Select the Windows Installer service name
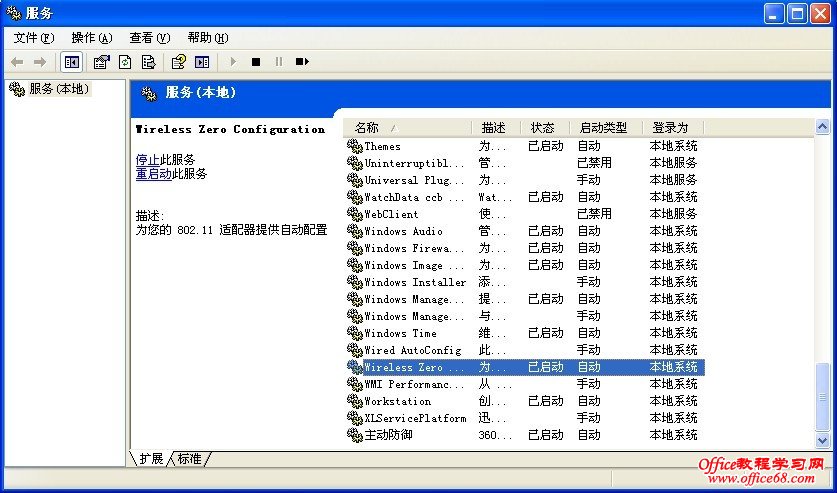Viewport: 837px width, 493px height. coord(415,282)
